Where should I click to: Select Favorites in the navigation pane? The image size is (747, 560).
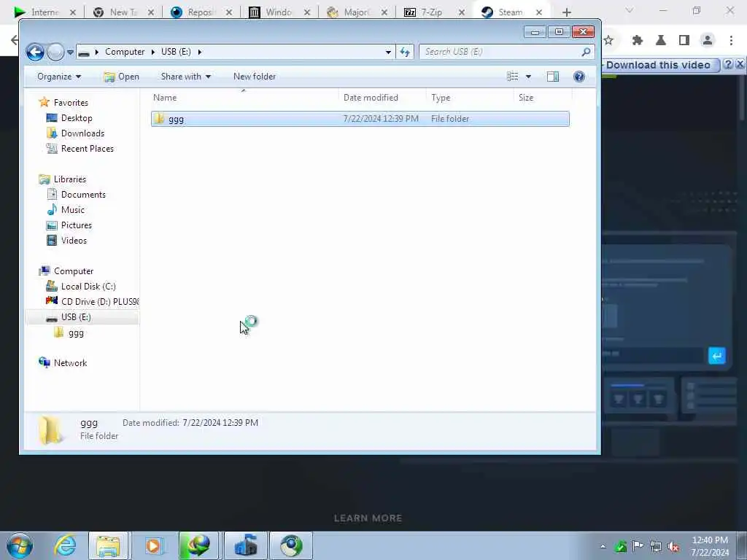71,102
